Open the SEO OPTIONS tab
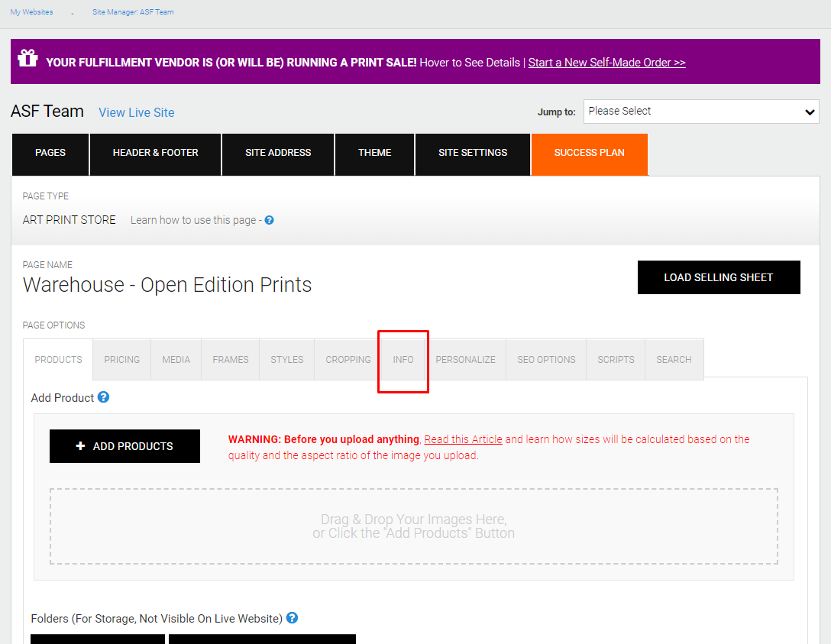This screenshot has height=644, width=831. pyautogui.click(x=546, y=359)
